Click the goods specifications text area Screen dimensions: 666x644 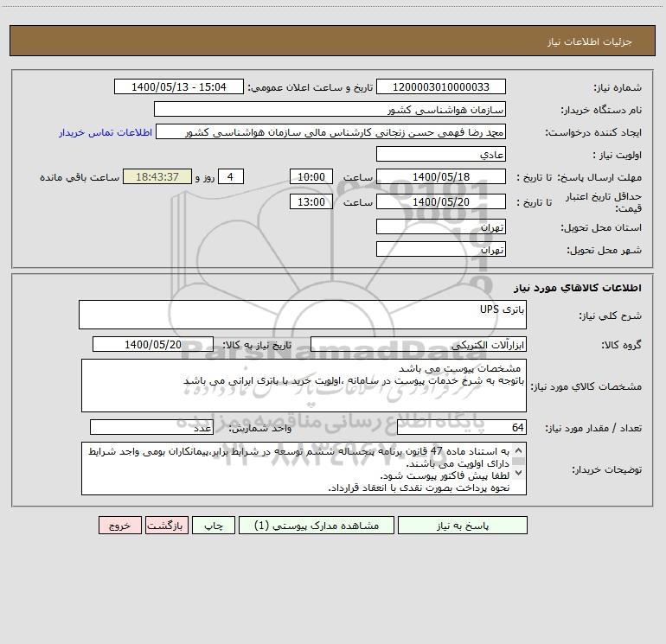[304, 386]
